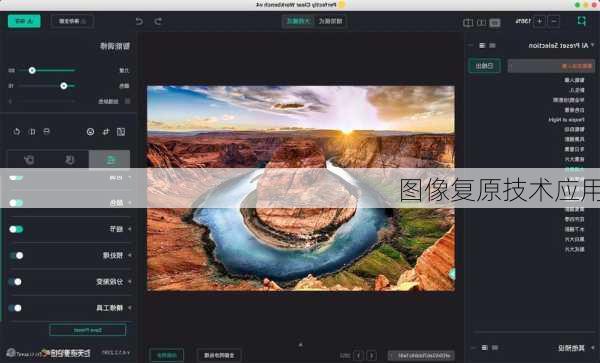600x363 pixels.
Task: Collapse the AI Preset Selection panel arrow
Action: pos(592,45)
